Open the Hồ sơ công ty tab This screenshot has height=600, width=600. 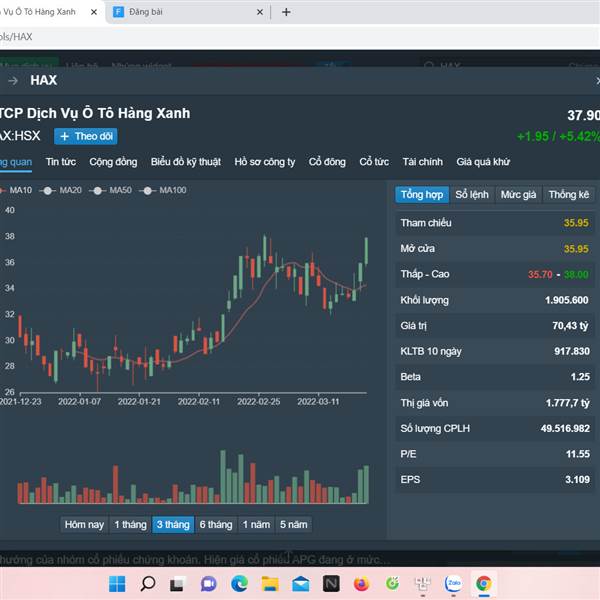[x=265, y=162]
